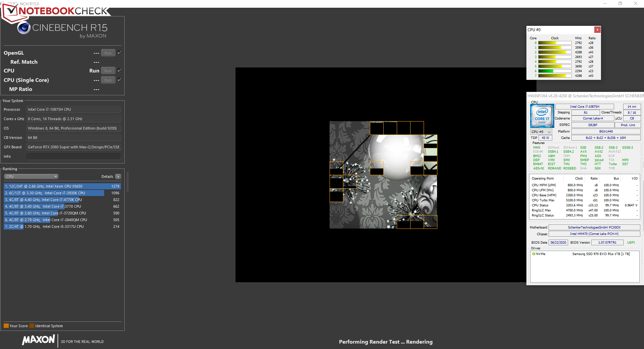Click the Cinebench sphere logo icon

(24, 28)
